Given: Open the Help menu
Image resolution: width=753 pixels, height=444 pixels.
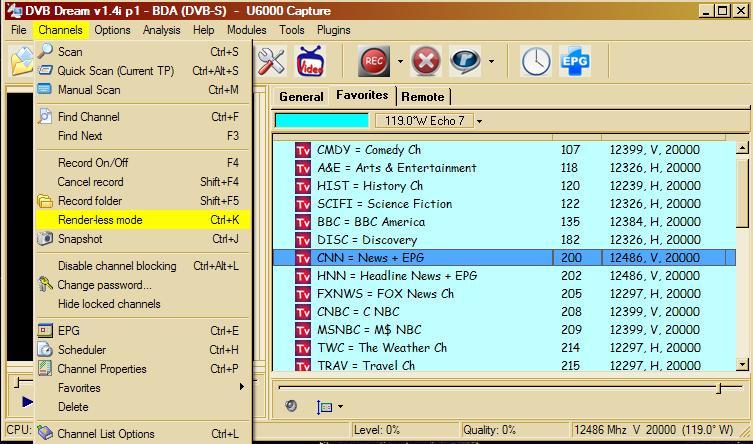Looking at the screenshot, I should click(204, 30).
